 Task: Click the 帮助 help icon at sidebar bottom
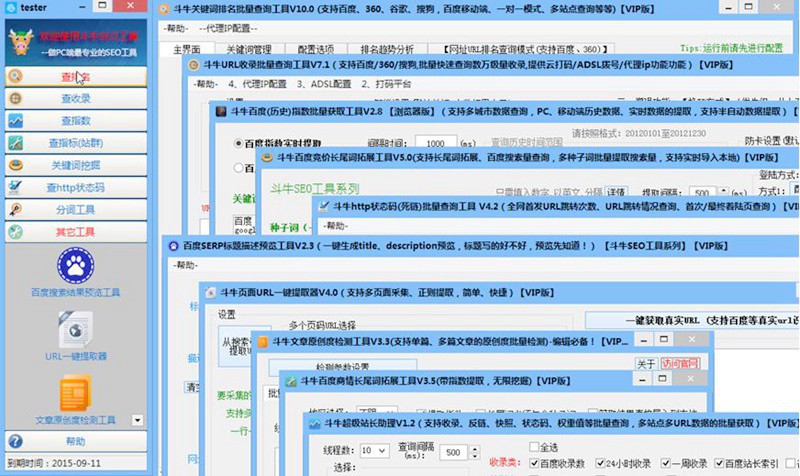click(16, 441)
